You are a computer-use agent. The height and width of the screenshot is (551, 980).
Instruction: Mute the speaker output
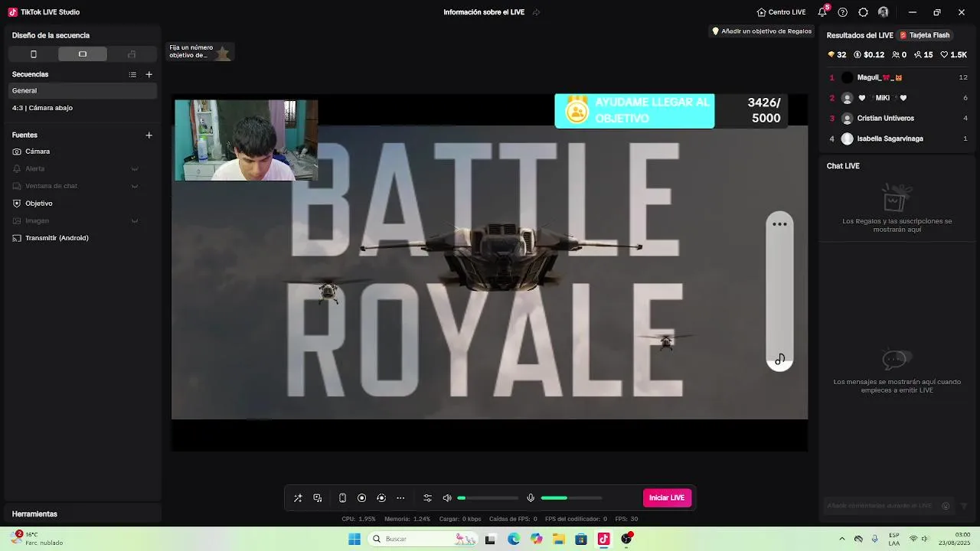[447, 498]
